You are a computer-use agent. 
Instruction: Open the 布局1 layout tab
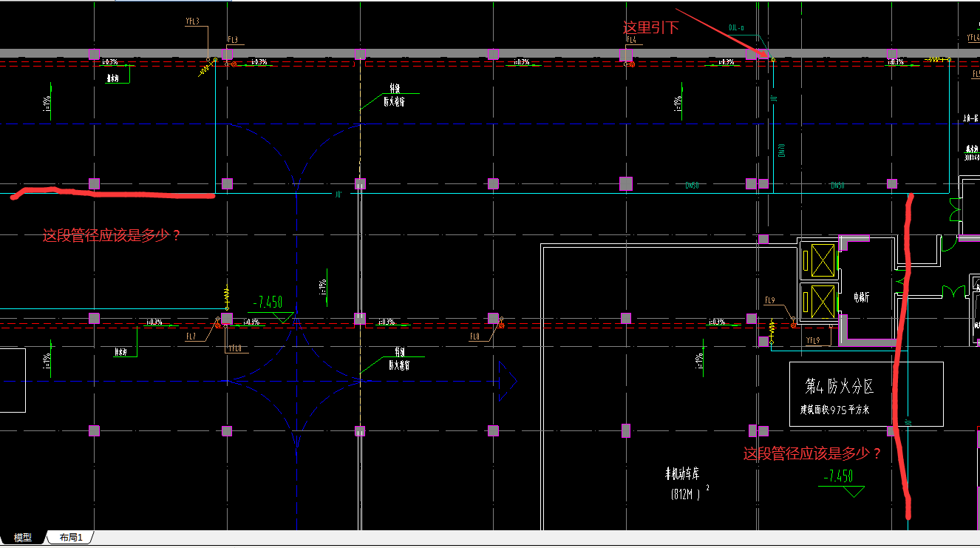[71, 538]
